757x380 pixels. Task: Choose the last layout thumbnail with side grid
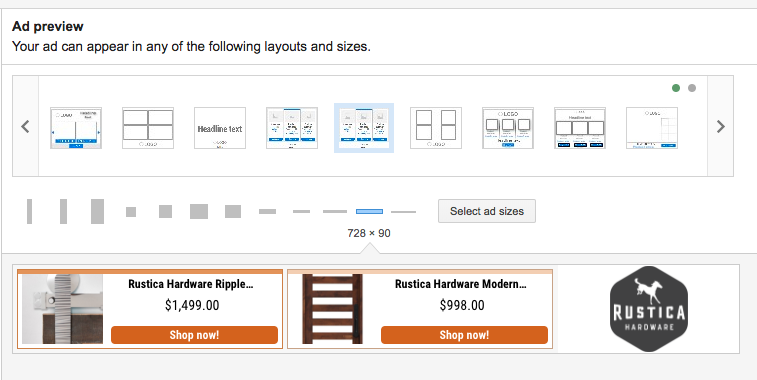pyautogui.click(x=652, y=128)
